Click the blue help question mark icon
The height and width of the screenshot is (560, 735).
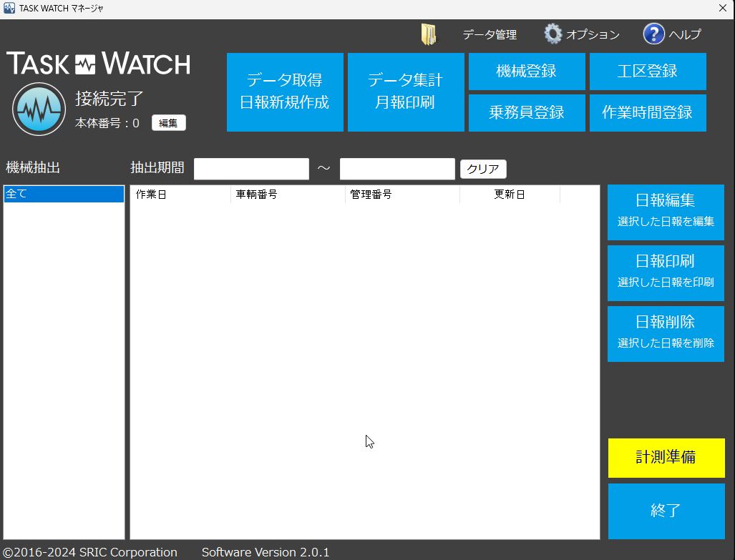[653, 34]
